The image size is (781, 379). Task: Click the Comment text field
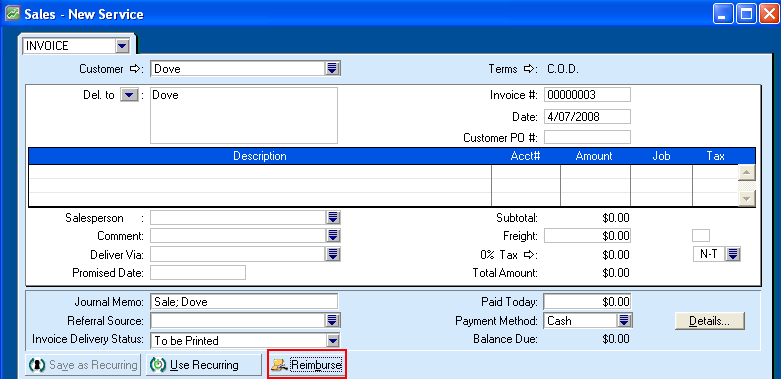238,236
